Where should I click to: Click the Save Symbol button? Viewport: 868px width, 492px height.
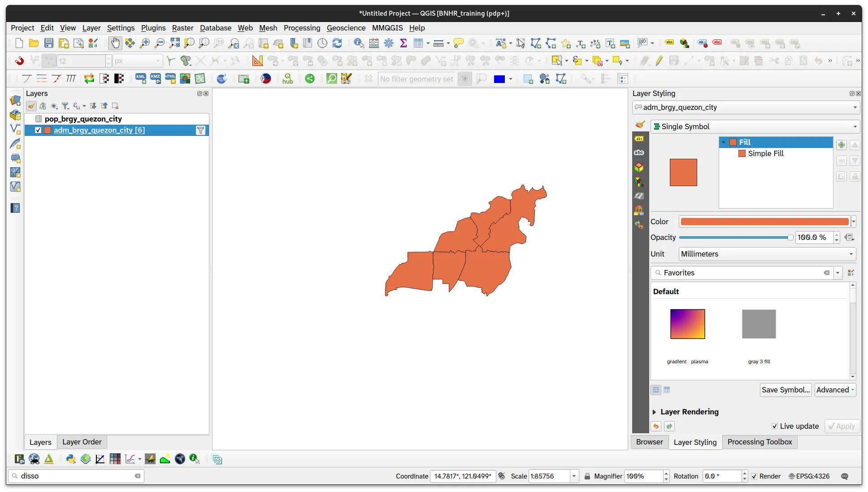point(785,390)
